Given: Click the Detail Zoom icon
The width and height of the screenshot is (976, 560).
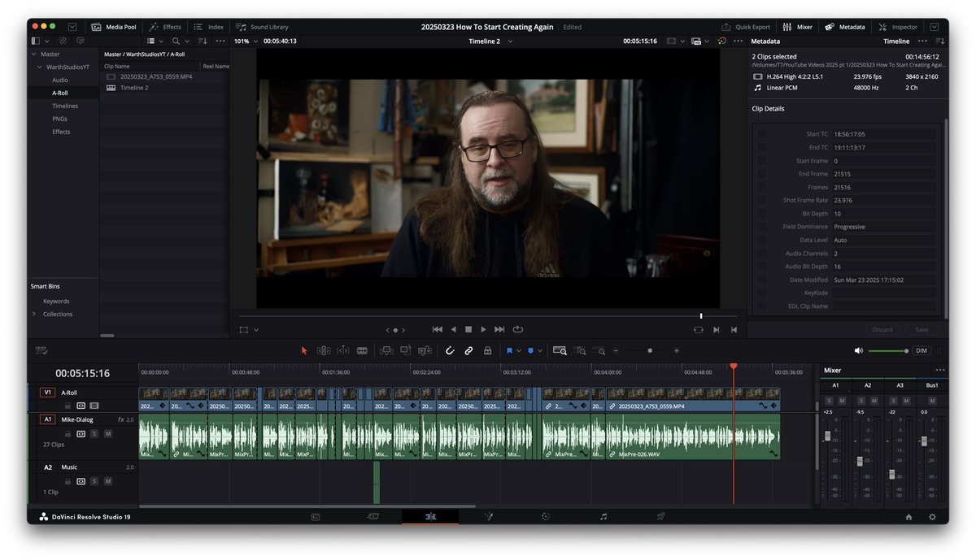Looking at the screenshot, I should pyautogui.click(x=580, y=350).
